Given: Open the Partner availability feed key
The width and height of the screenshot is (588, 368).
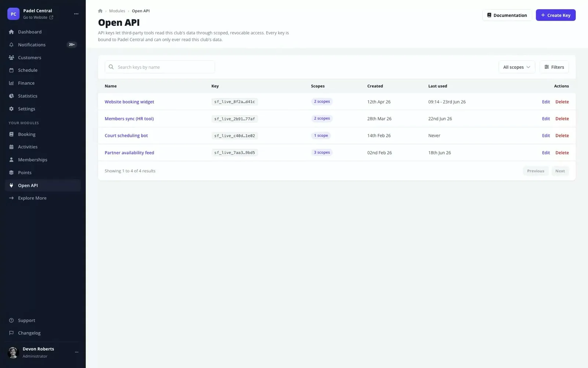Looking at the screenshot, I should pos(129,153).
